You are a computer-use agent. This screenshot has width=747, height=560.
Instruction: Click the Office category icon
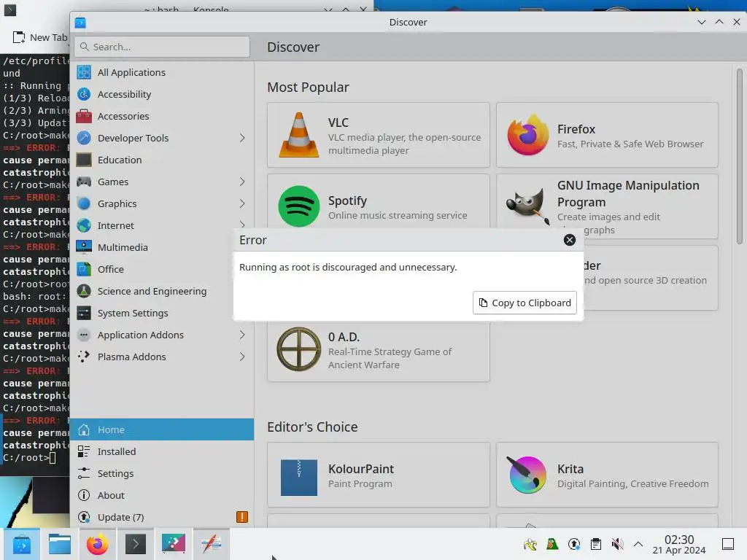coord(84,269)
